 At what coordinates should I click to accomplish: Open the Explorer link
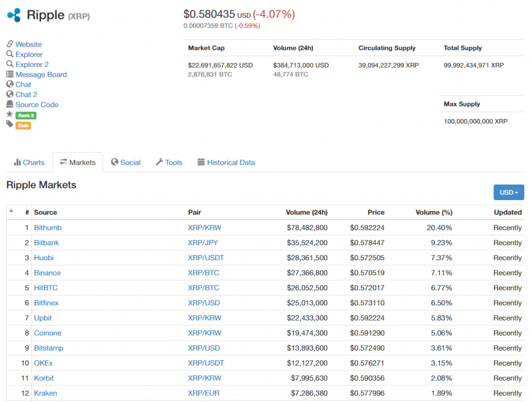pos(29,55)
